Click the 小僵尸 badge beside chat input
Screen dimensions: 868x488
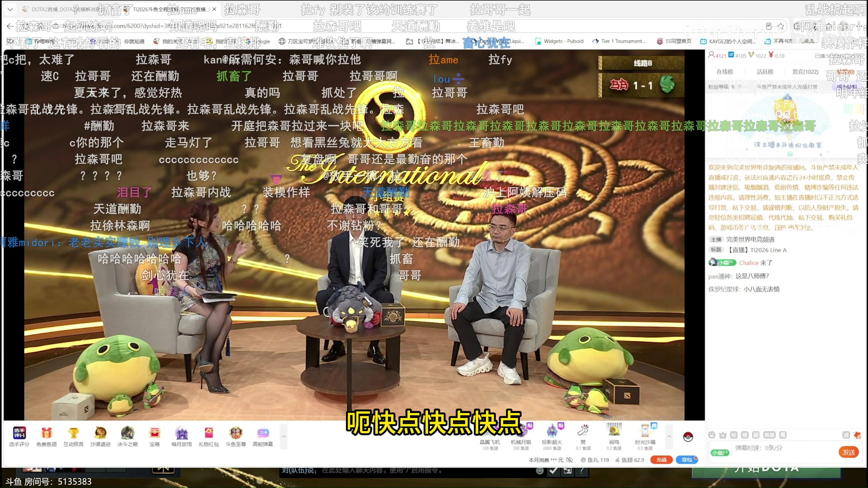pyautogui.click(x=719, y=452)
